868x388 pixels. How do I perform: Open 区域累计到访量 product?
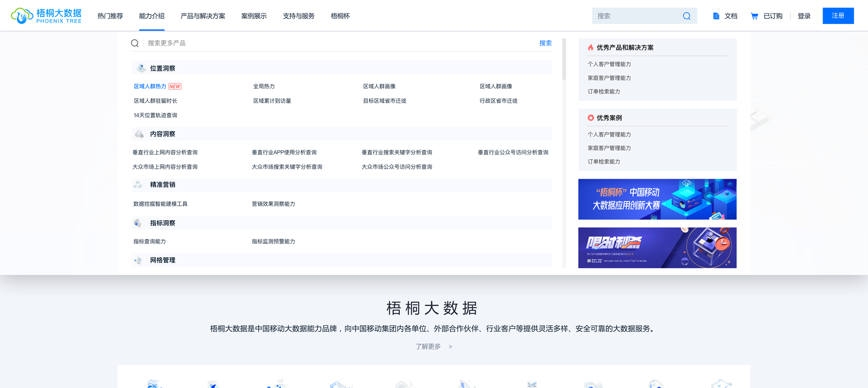click(272, 101)
